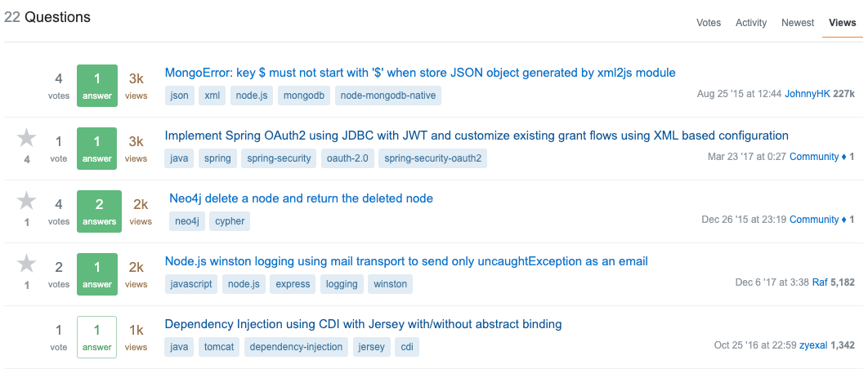
Task: View Raf user profile
Action: coord(820,282)
